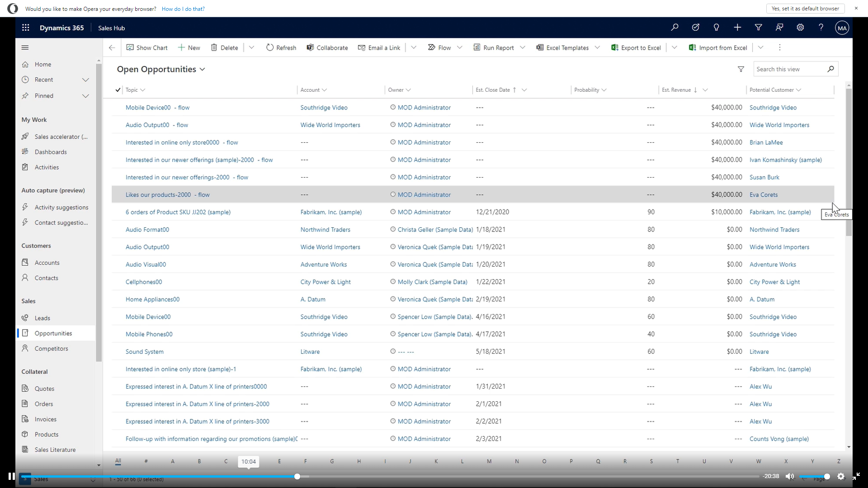Viewport: 868px width, 488px height.
Task: Expand the Run Report dropdown arrow
Action: pyautogui.click(x=522, y=47)
